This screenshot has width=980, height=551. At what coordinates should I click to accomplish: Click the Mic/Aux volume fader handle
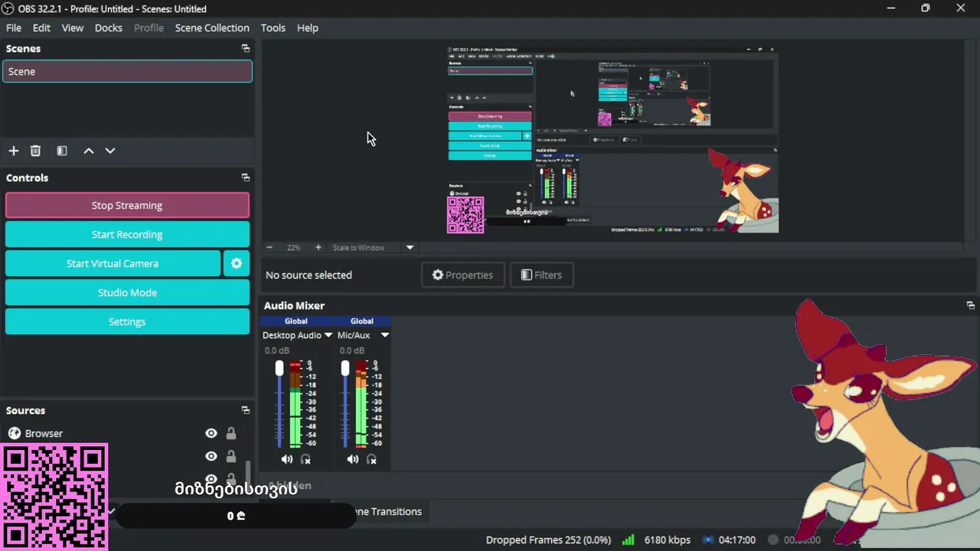pos(345,368)
